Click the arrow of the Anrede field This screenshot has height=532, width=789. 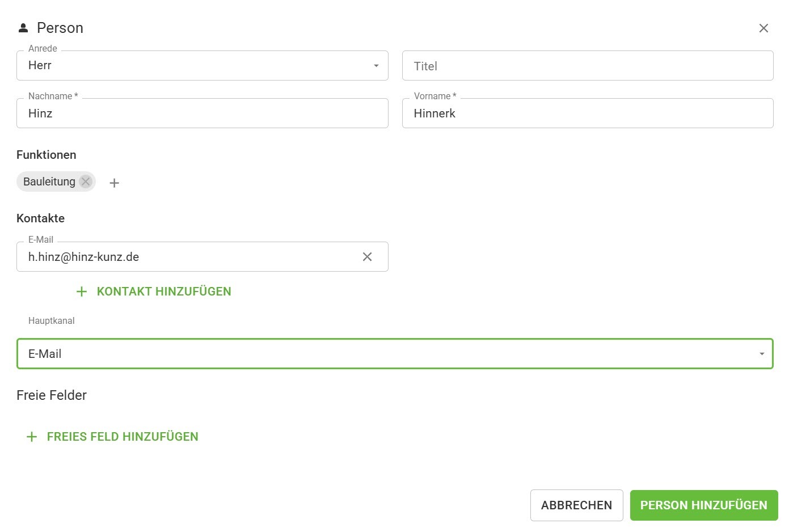tap(376, 66)
